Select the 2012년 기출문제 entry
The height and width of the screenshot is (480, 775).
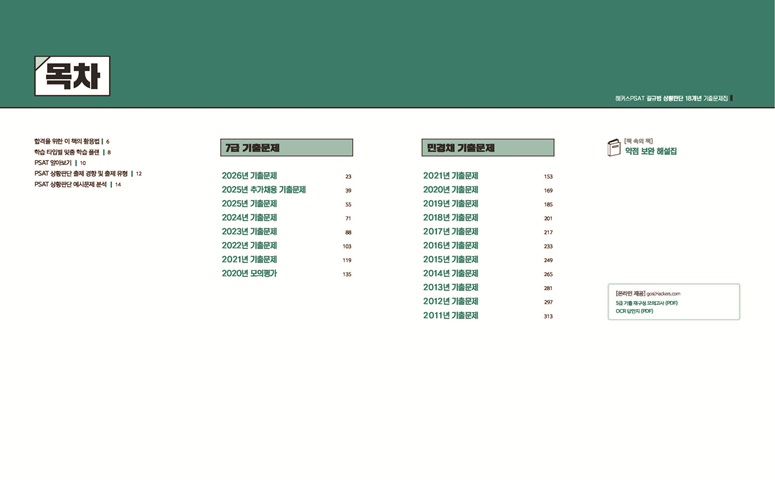[x=450, y=301]
